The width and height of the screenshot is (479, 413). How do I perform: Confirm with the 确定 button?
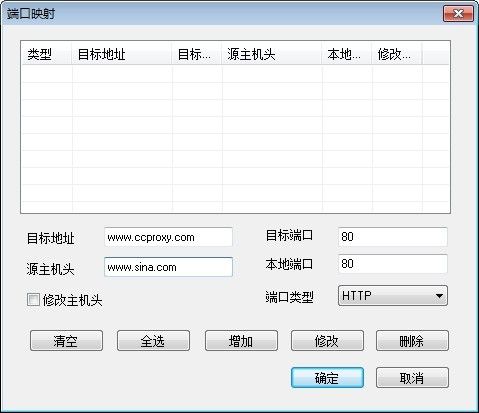pos(327,378)
